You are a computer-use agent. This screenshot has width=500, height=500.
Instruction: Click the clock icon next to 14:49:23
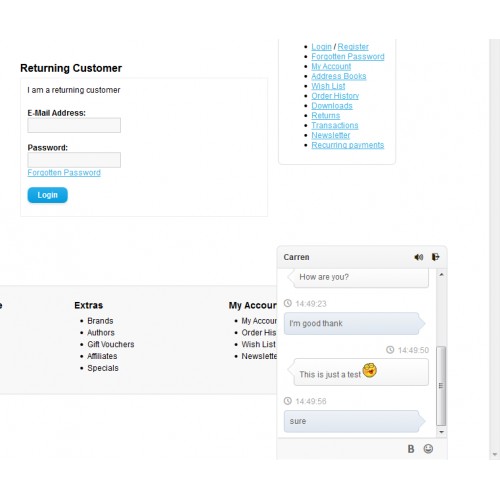(x=288, y=303)
